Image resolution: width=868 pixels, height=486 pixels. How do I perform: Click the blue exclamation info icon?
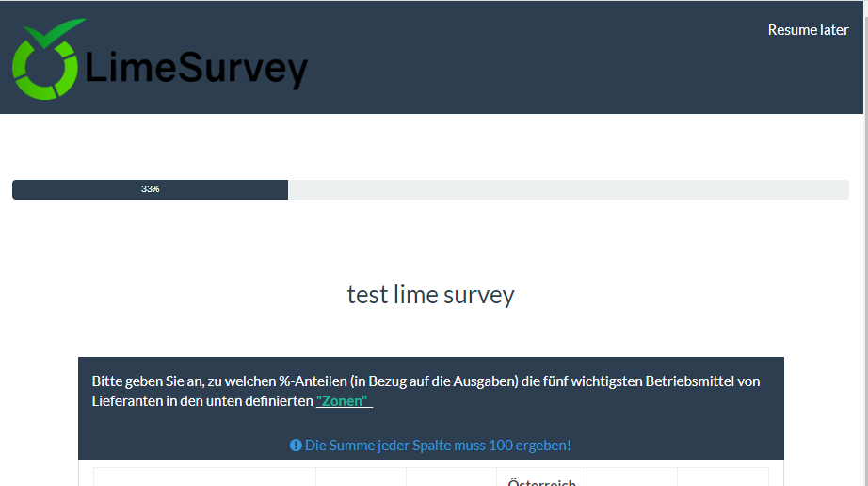(296, 445)
